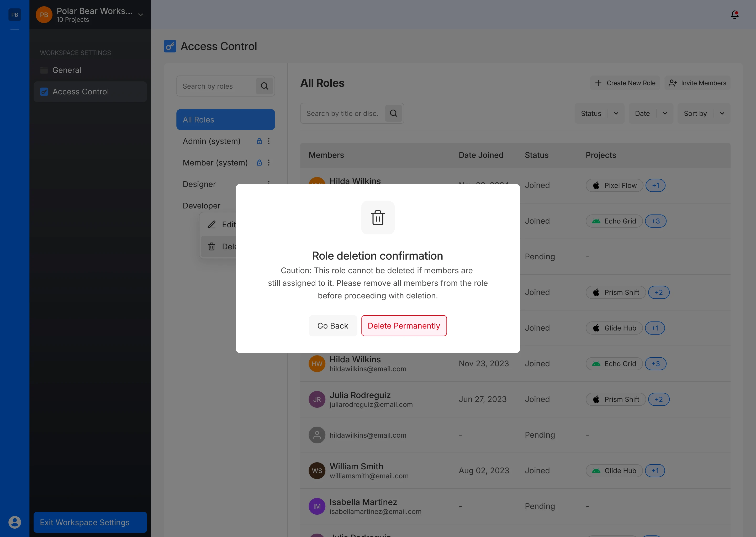The image size is (756, 537).
Task: Expand the Polar Bear Workspace switcher chevron
Action: click(x=141, y=15)
